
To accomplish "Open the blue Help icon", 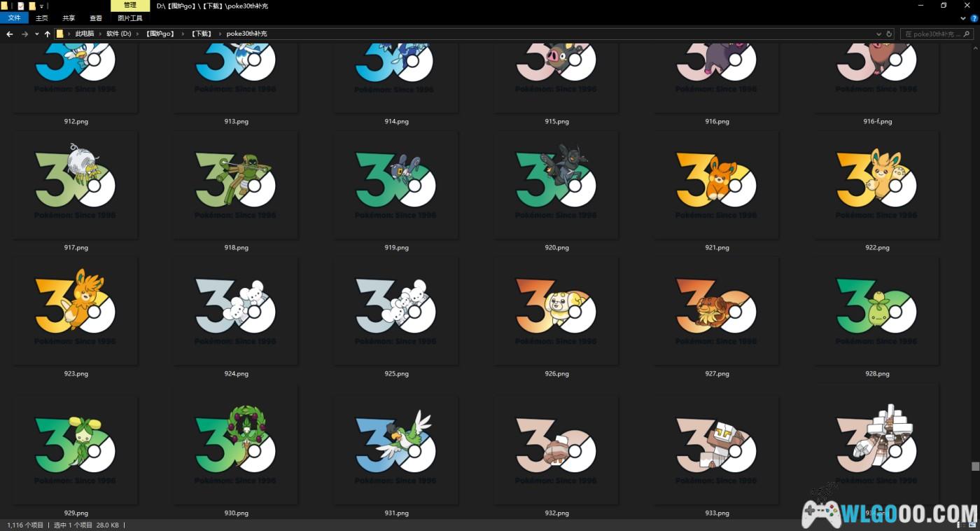I will [x=974, y=18].
